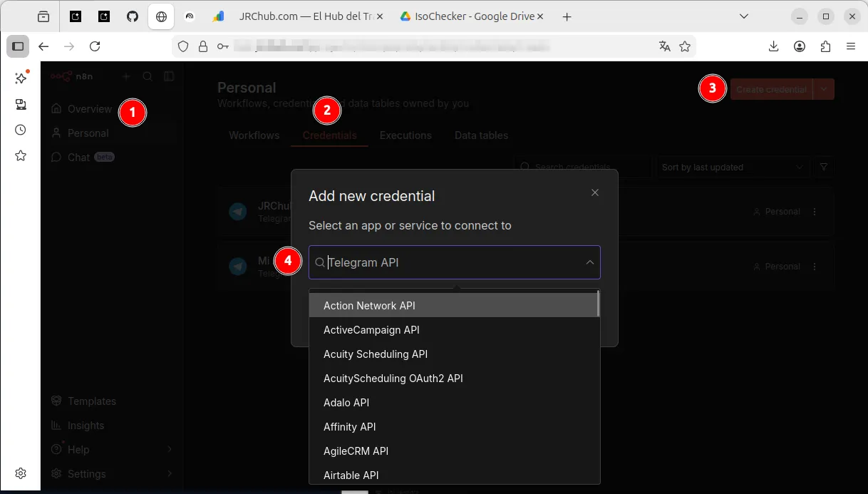Open browsing history from the browser sidebar
Image resolution: width=868 pixels, height=494 pixels.
(x=21, y=130)
